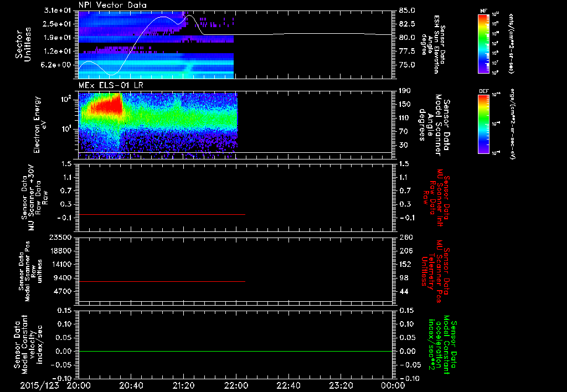This screenshot has width=567, height=392.
Task: Click the '9400' scanner position tick value
Action: [x=63, y=278]
